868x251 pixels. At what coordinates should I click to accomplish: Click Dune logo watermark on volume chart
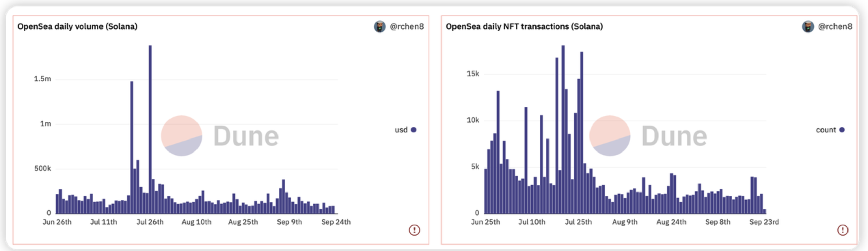[220, 136]
